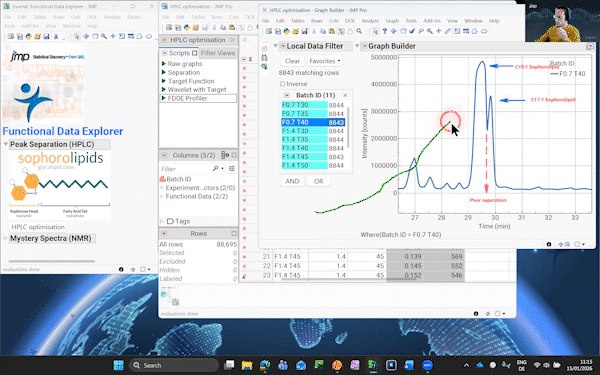Screen dimensions: 600x375
Task: Select the magnifier zoom tool in Graph Builder
Action: tap(430, 31)
